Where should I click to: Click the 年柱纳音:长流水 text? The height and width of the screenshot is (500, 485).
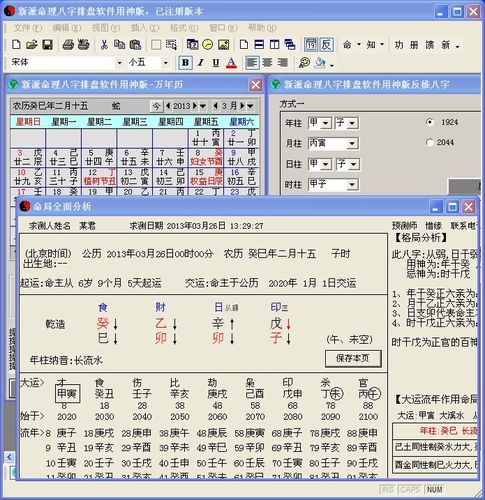[x=66, y=360]
